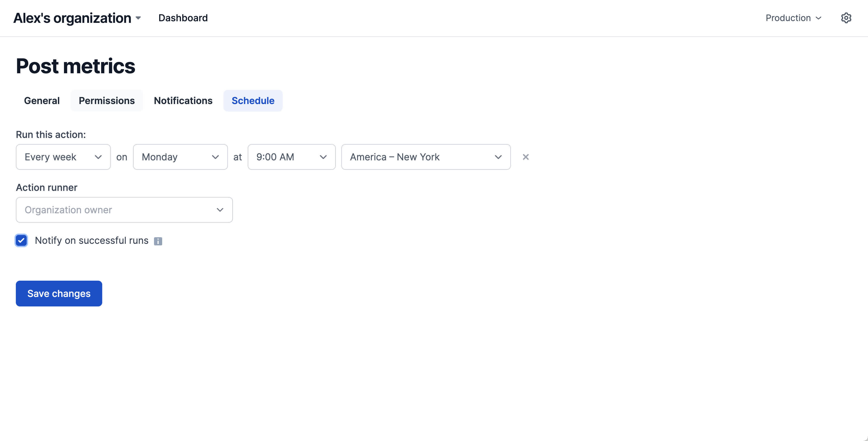This screenshot has width=868, height=441.
Task: Click the Save changes button
Action: click(x=59, y=294)
